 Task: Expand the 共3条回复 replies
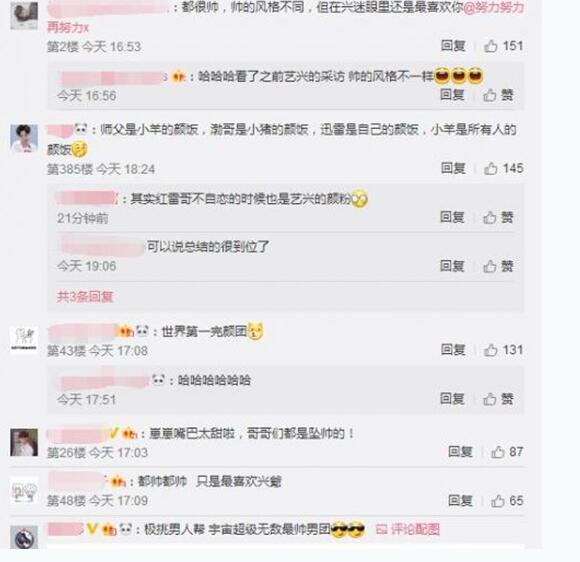point(85,296)
